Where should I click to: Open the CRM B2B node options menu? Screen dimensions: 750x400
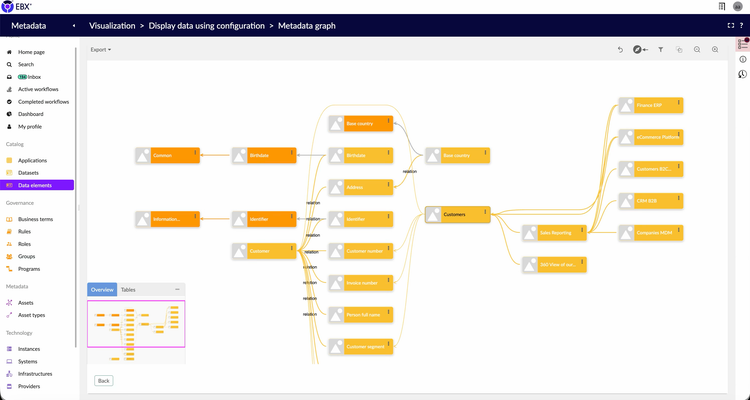[678, 198]
